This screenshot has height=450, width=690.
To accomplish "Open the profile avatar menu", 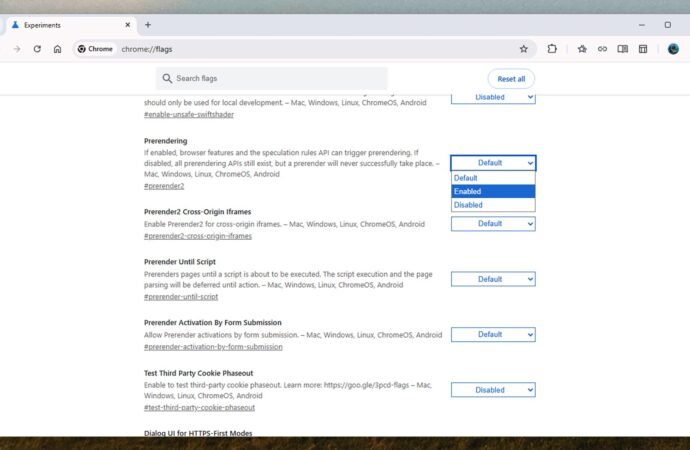I will [673, 49].
